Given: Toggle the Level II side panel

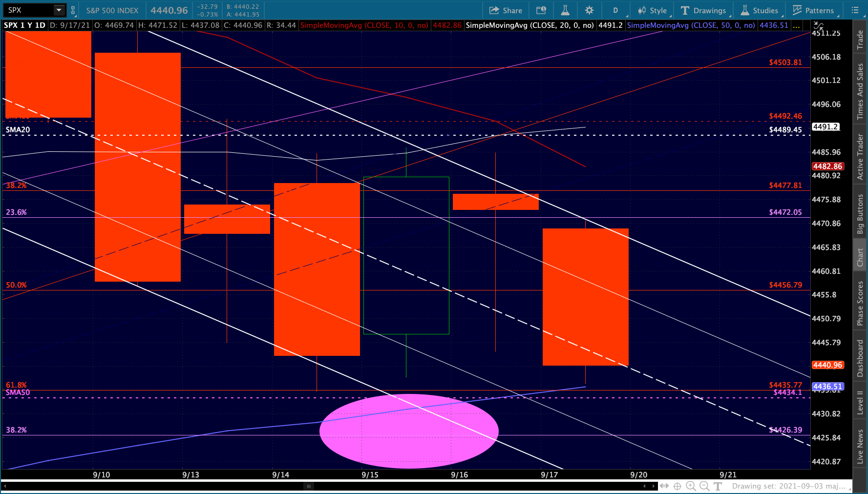Looking at the screenshot, I should [x=860, y=402].
